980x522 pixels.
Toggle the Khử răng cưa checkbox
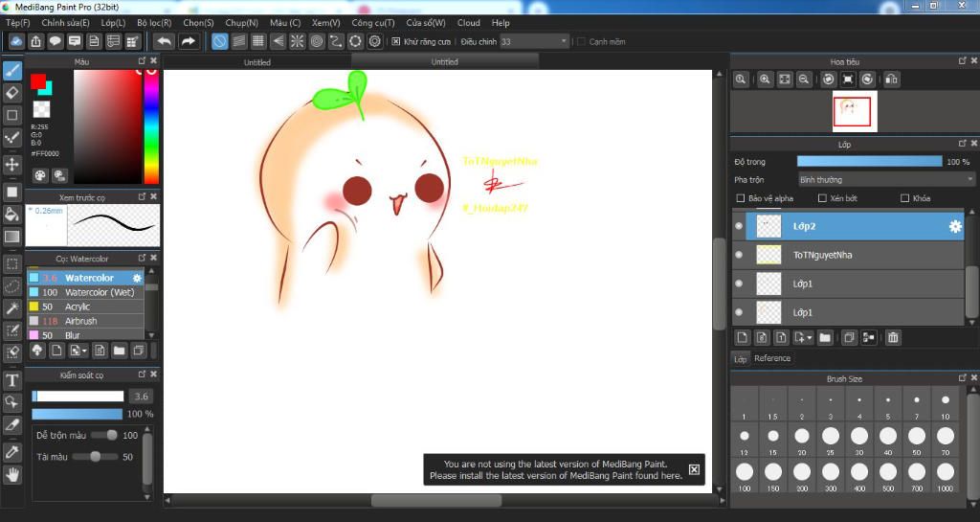coord(396,41)
